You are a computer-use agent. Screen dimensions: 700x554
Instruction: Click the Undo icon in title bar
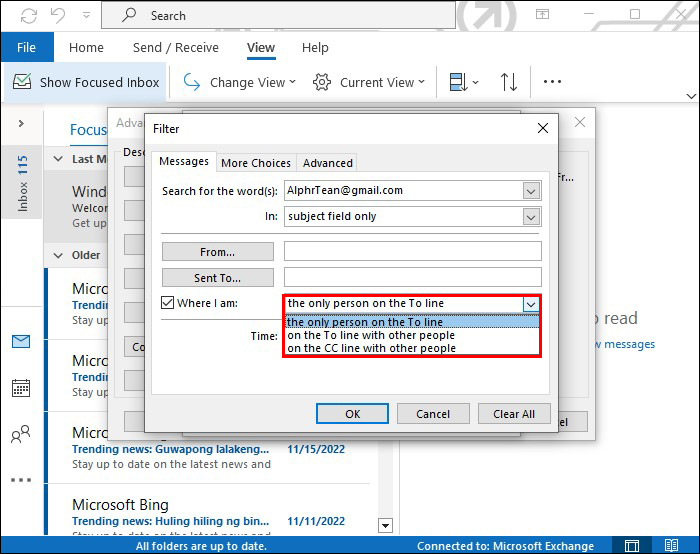[x=58, y=16]
